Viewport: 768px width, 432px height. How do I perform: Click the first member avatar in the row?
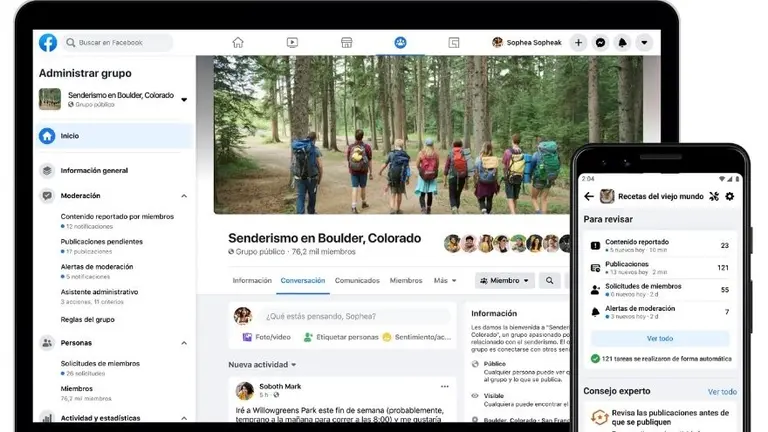pos(452,243)
